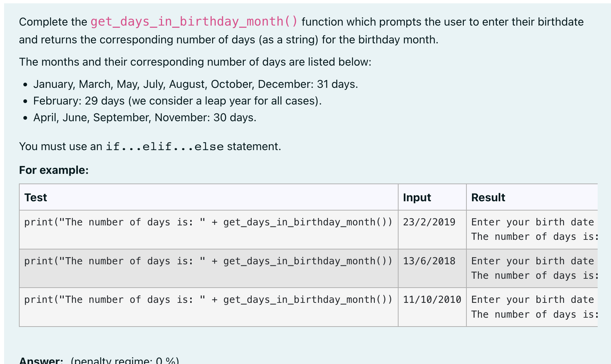
Task: Click the third test case row
Action: coord(208,299)
